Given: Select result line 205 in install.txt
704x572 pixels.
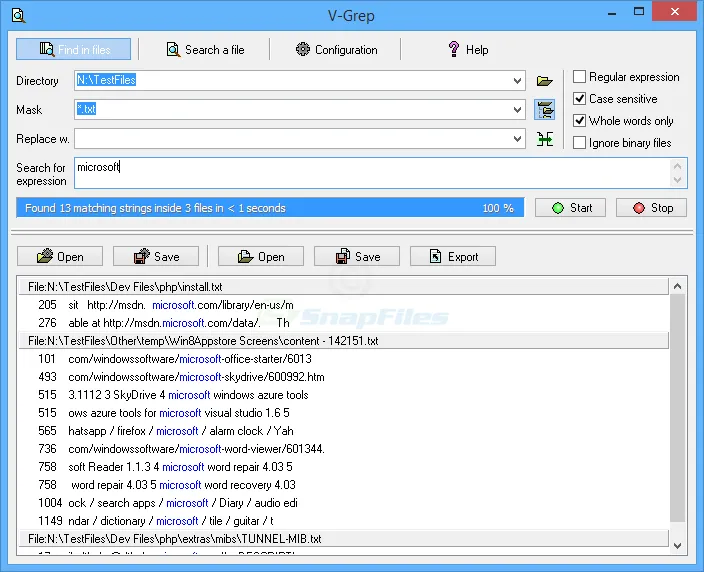Looking at the screenshot, I should (343, 305).
